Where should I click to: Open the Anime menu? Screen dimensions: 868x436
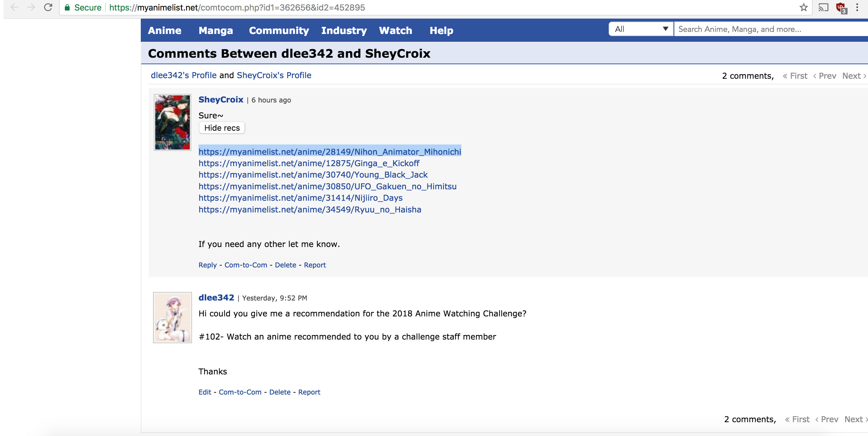[164, 30]
